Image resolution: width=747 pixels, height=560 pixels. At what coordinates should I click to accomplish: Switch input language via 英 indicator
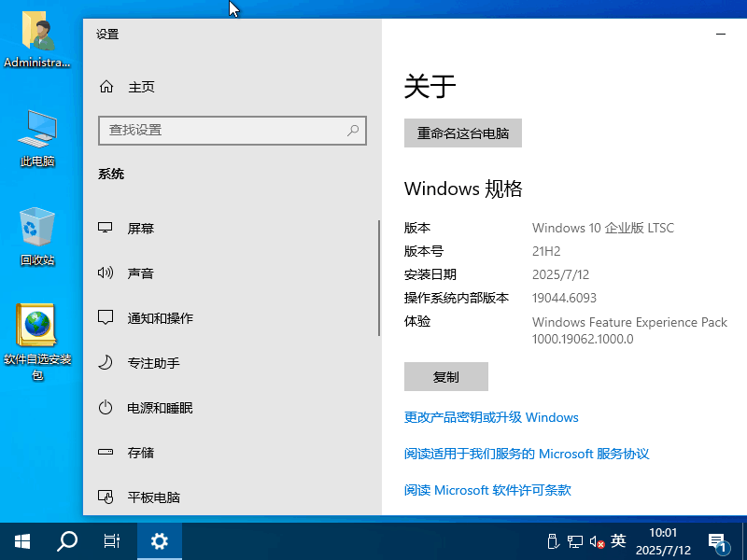pyautogui.click(x=617, y=540)
